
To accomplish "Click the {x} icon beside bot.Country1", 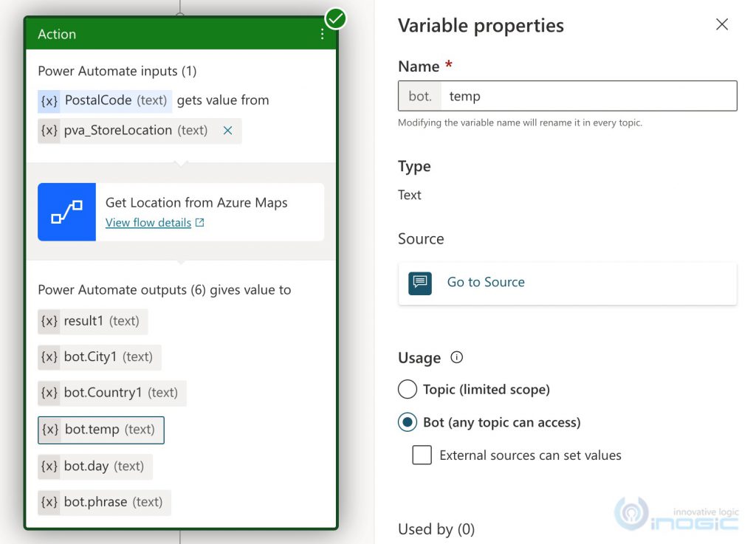I will pyautogui.click(x=49, y=393).
